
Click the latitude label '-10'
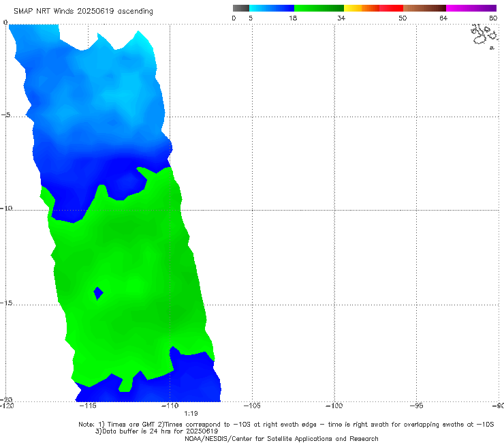pyautogui.click(x=5, y=208)
